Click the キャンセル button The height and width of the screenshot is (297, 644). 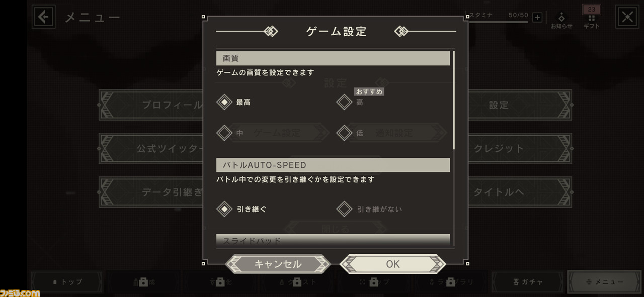click(278, 264)
